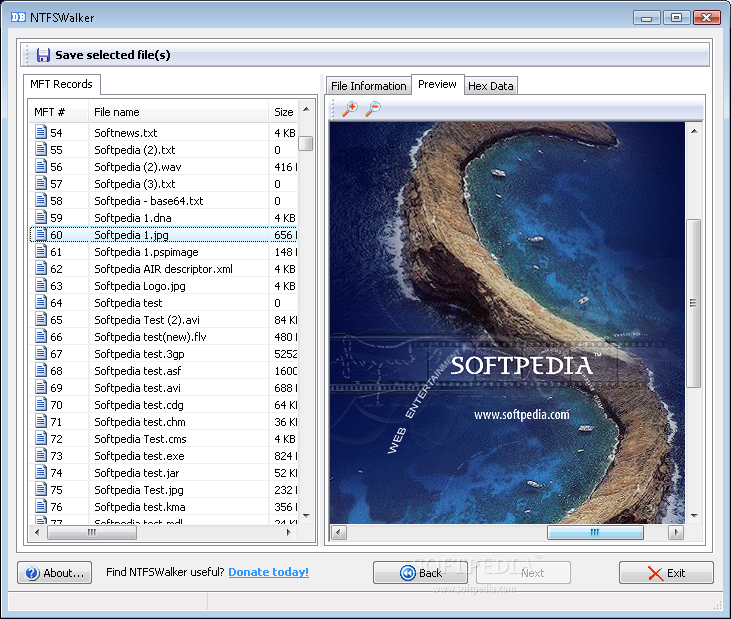Select Softpedia Logo.jpg file name

click(140, 286)
